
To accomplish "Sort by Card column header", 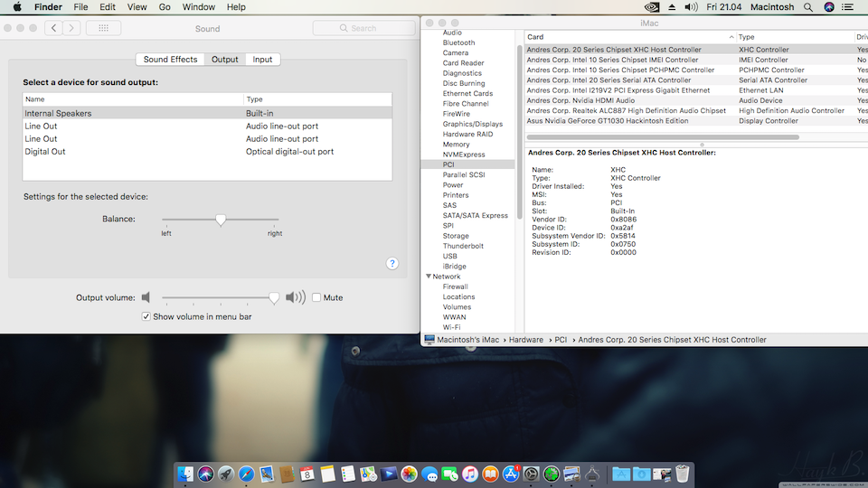I will coord(630,36).
